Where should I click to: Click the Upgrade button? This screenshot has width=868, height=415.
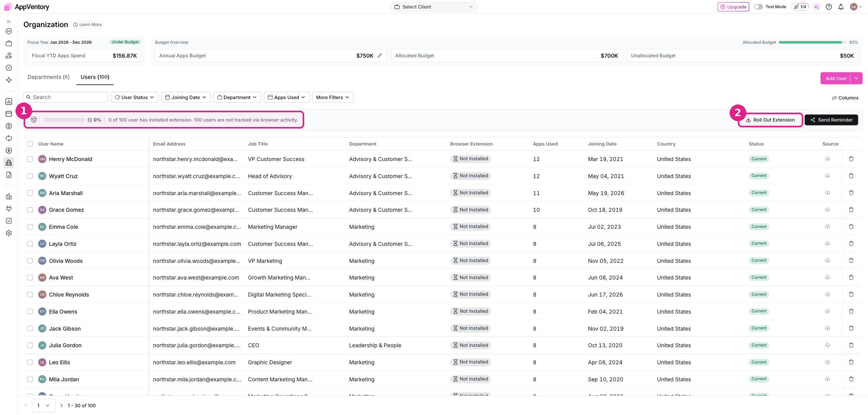click(x=733, y=7)
